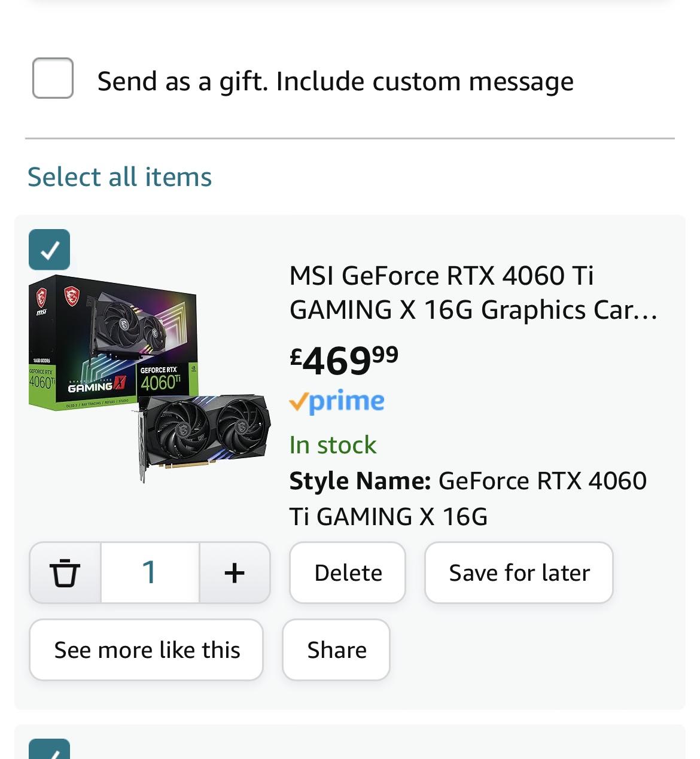The image size is (700, 759).
Task: Share the MSI graphics card item
Action: pos(336,650)
